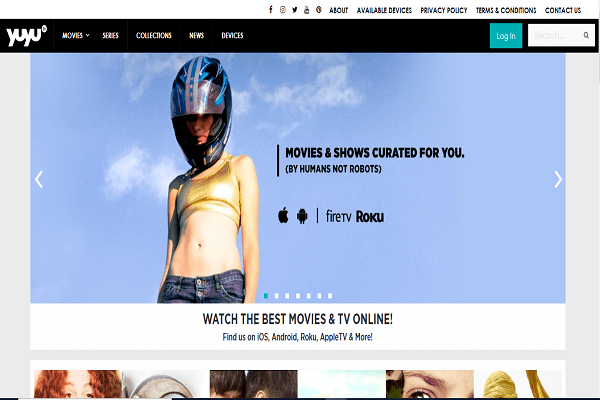Click the search magnifier icon
Image resolution: width=600 pixels, height=400 pixels.
click(586, 35)
